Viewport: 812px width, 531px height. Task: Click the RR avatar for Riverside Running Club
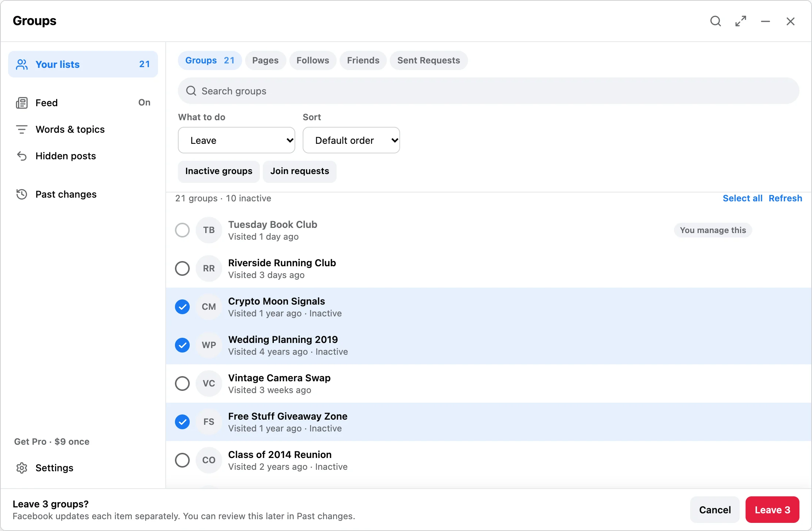209,268
